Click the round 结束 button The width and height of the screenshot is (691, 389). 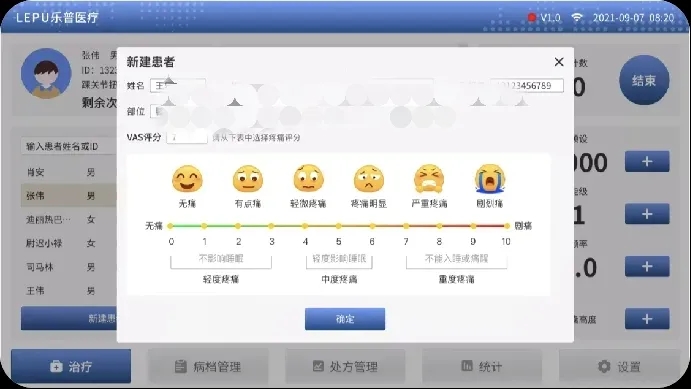[644, 80]
